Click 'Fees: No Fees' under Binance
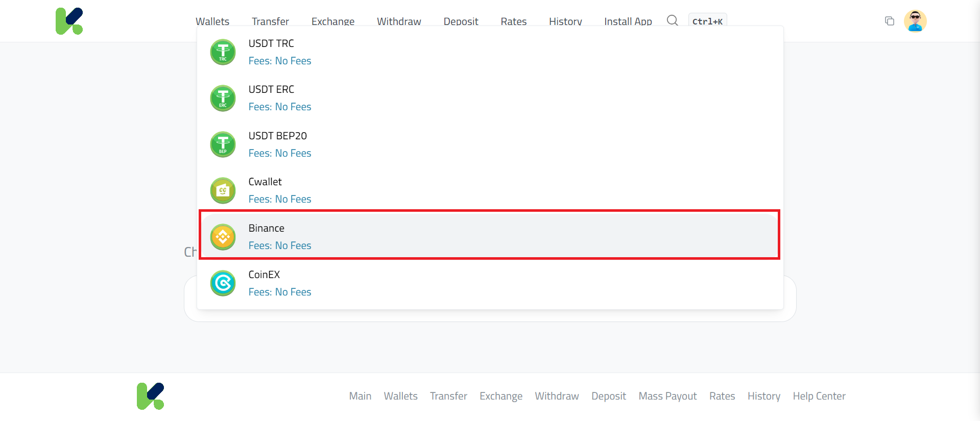Image resolution: width=980 pixels, height=421 pixels. click(280, 245)
